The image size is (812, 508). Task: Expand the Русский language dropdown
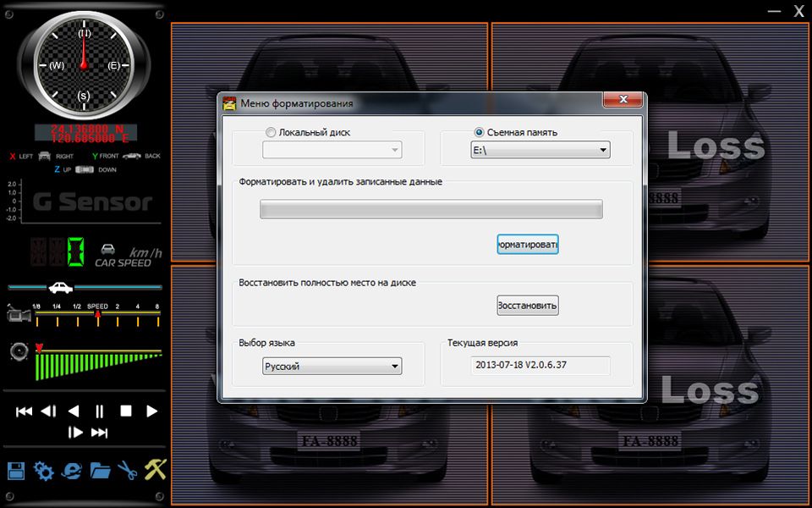pyautogui.click(x=332, y=367)
